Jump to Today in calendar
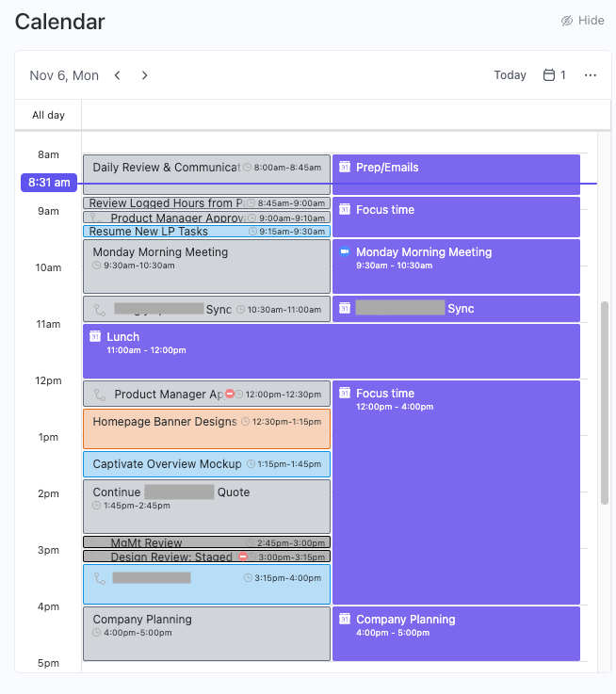The image size is (616, 694). pos(510,75)
